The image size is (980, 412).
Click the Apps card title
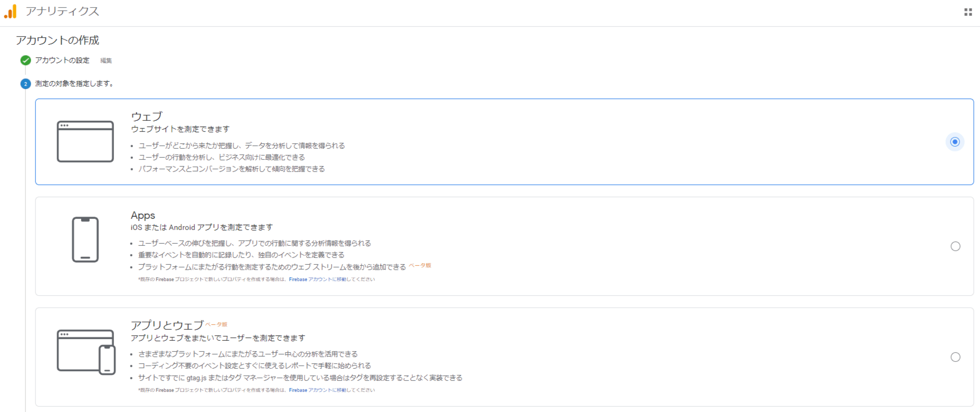coord(143,215)
